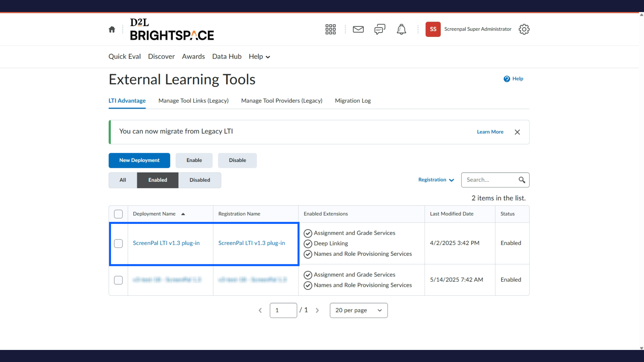The image size is (644, 362).
Task: Open Discover from navbar
Action: pyautogui.click(x=161, y=57)
